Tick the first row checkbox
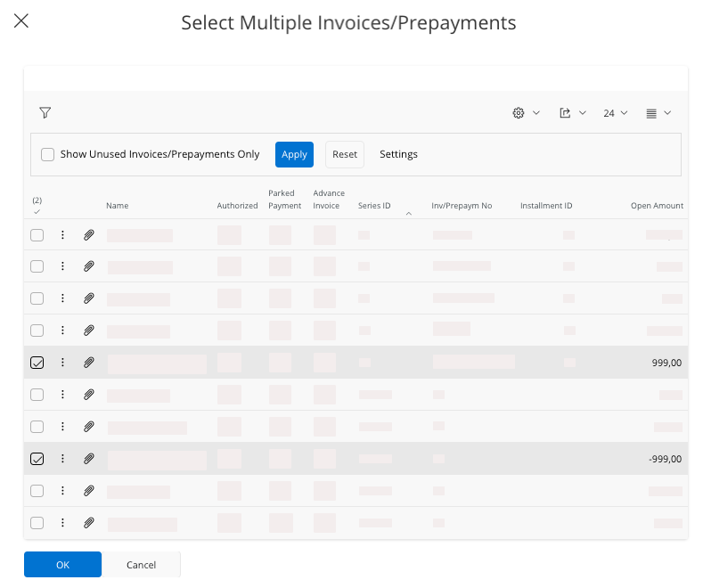Viewport: 703px width, 588px height. tap(37, 235)
